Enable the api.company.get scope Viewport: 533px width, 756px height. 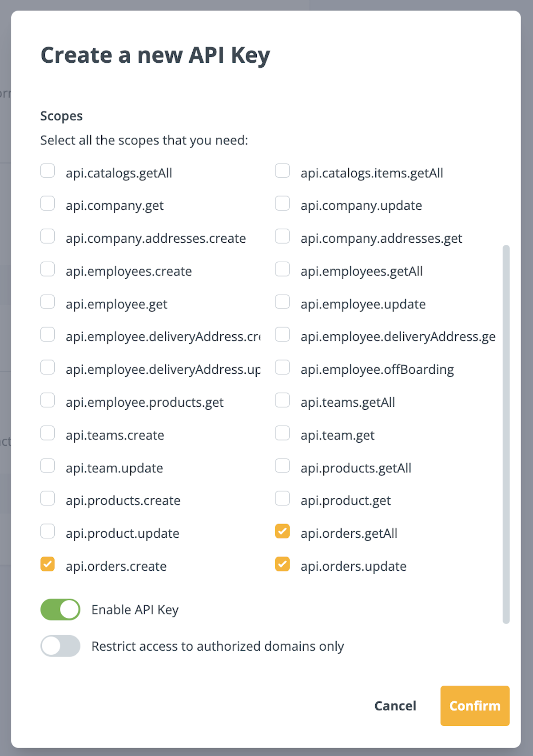click(x=48, y=203)
